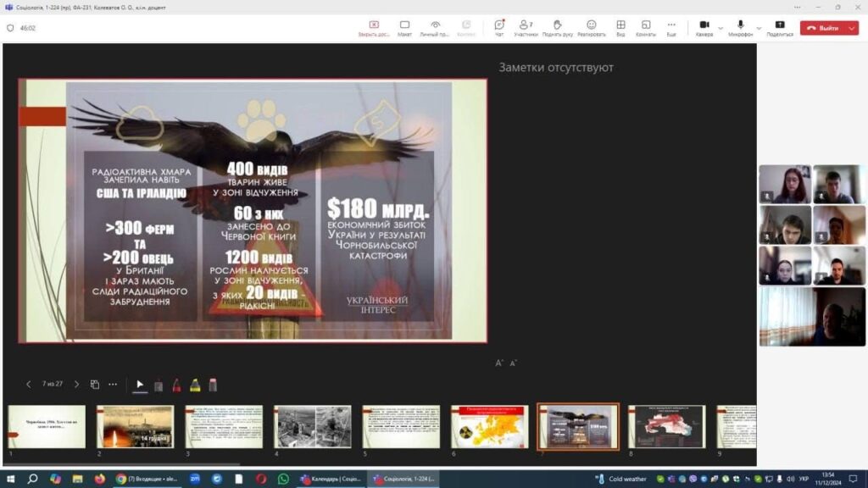The width and height of the screenshot is (868, 488).
Task: Raise hand with Поднять руку
Action: [x=557, y=28]
